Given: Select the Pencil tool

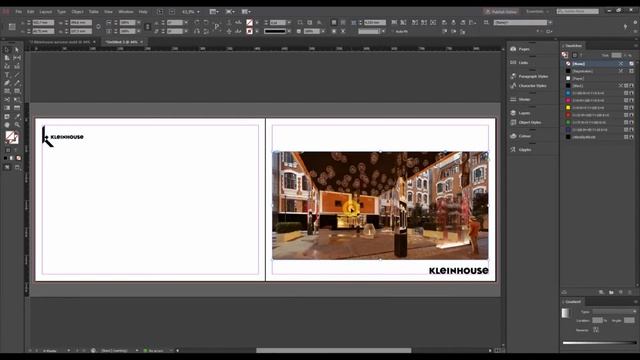Looking at the screenshot, I should coord(17,83).
